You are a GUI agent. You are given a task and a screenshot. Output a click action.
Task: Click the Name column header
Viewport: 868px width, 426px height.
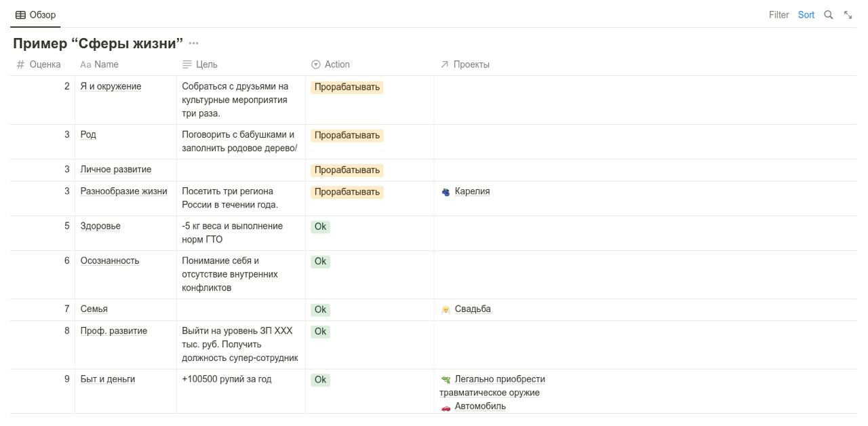[106, 64]
